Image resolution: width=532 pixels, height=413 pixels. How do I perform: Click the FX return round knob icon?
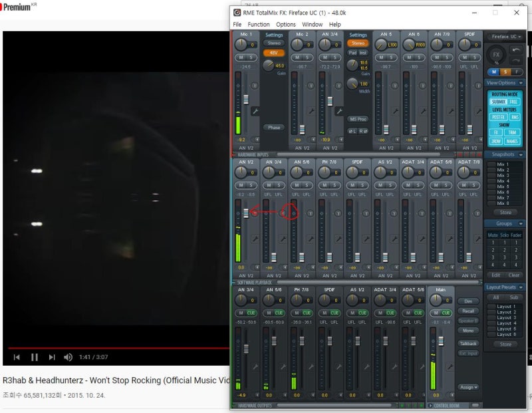(x=496, y=55)
